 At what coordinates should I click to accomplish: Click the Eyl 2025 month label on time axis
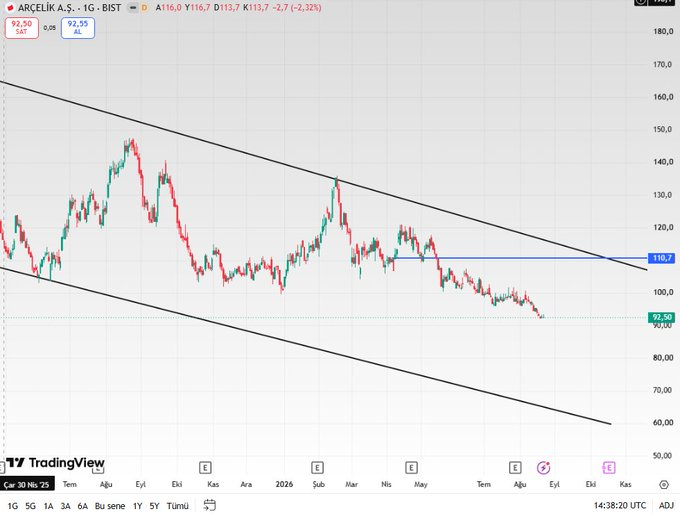click(141, 484)
